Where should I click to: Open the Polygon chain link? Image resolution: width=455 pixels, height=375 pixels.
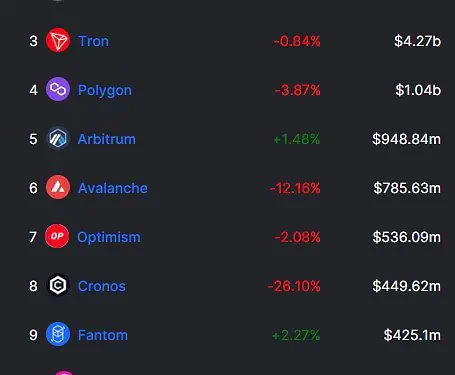[105, 91]
